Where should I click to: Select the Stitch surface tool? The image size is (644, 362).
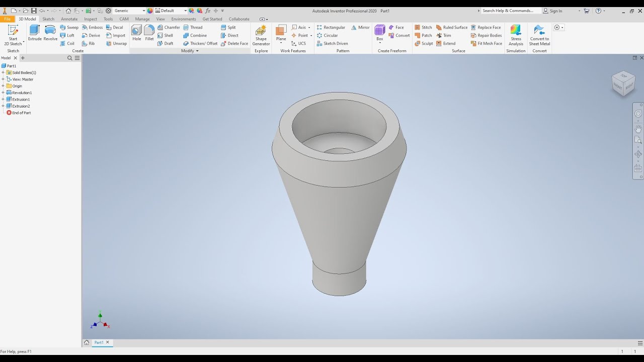423,28
